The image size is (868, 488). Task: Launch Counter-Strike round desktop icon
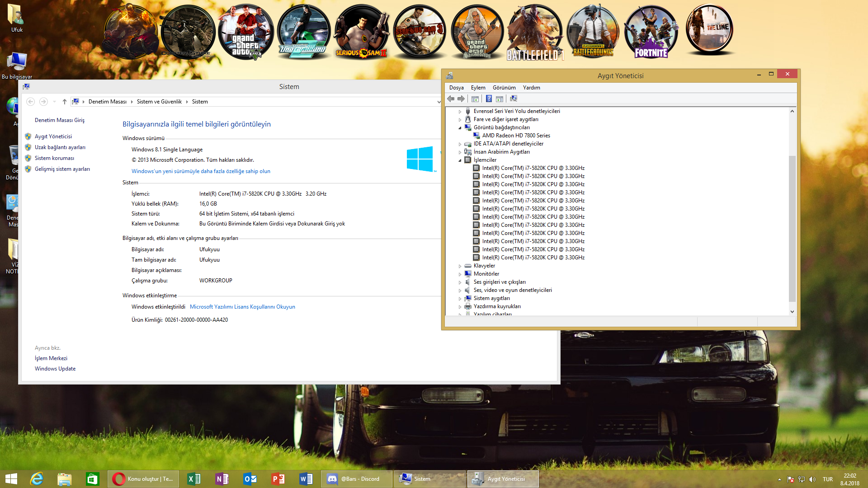pos(188,32)
